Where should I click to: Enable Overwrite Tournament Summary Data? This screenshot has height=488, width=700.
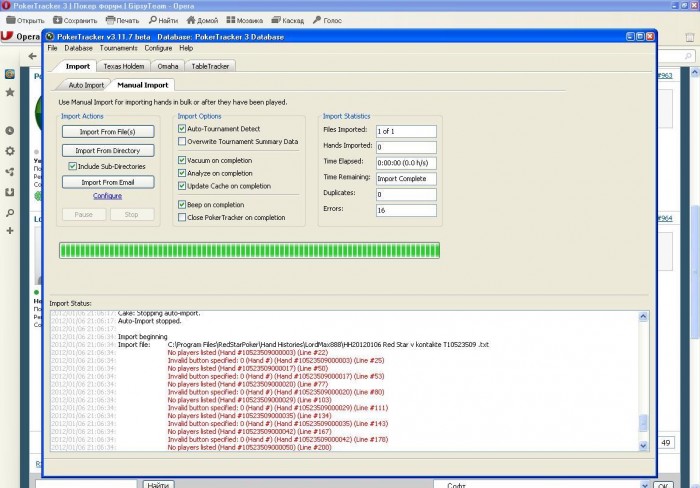[x=182, y=142]
